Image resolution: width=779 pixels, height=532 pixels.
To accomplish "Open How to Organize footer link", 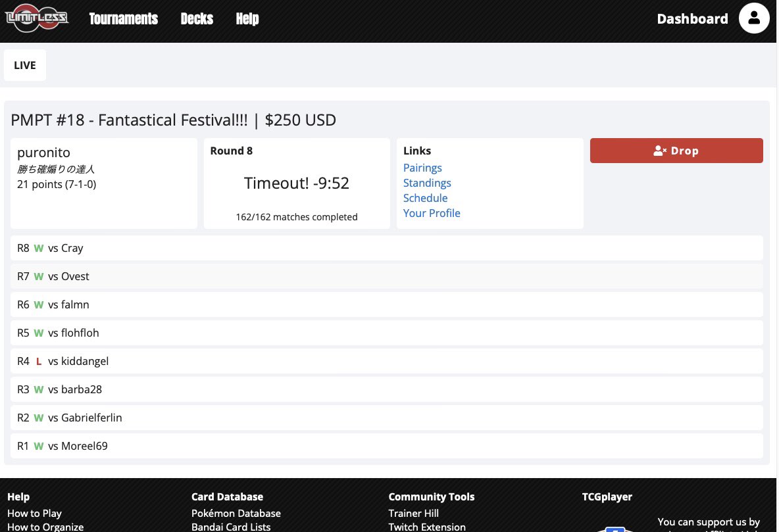I will (x=45, y=527).
